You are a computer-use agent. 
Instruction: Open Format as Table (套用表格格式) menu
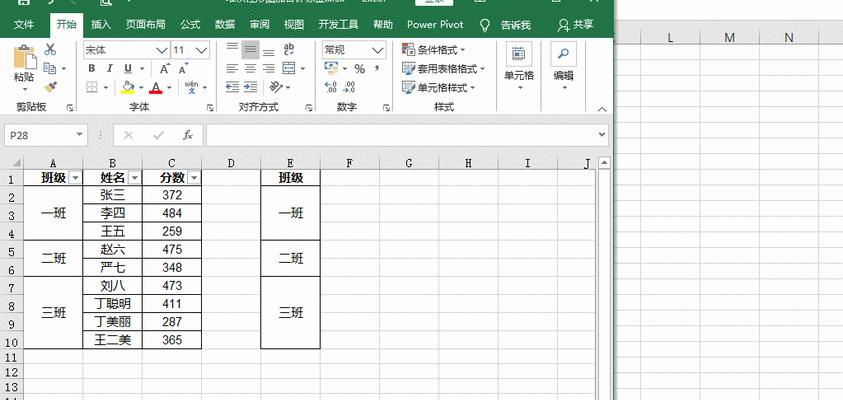444,69
